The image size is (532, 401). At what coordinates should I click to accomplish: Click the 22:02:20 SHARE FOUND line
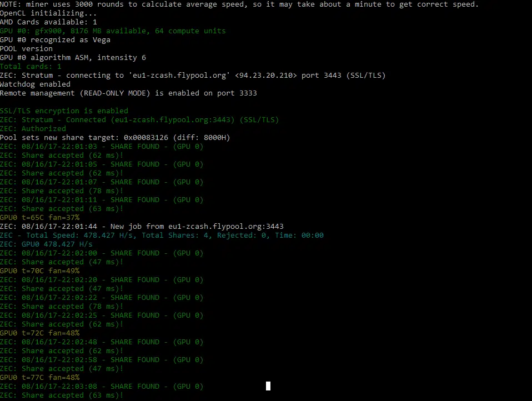coord(102,280)
